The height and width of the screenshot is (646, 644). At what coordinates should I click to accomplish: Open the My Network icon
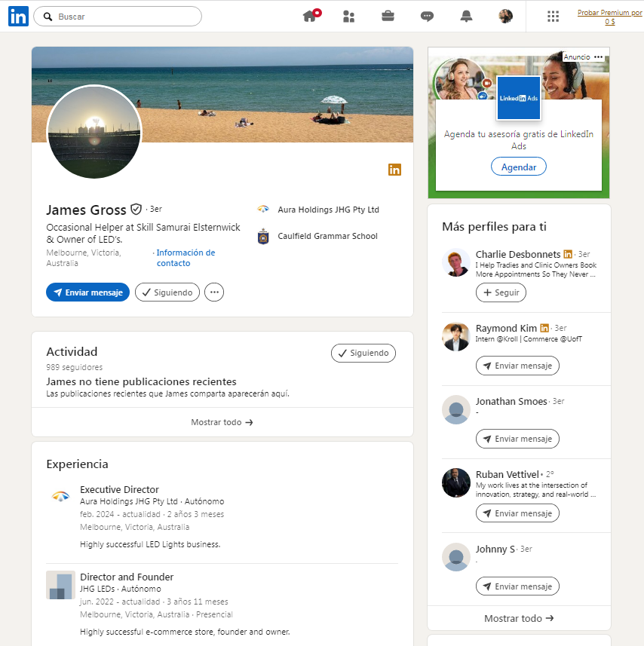pyautogui.click(x=348, y=17)
